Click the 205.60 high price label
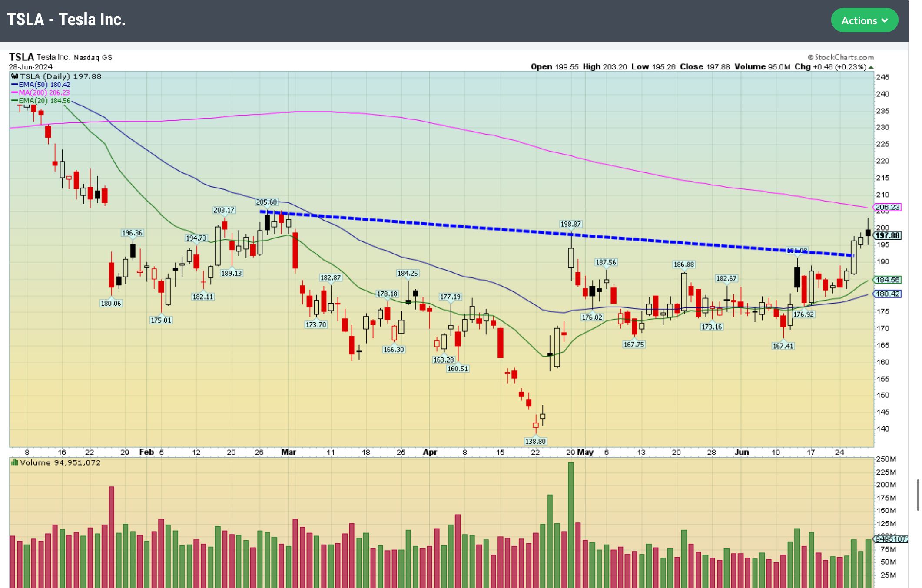This screenshot has height=588, width=922. [x=266, y=202]
